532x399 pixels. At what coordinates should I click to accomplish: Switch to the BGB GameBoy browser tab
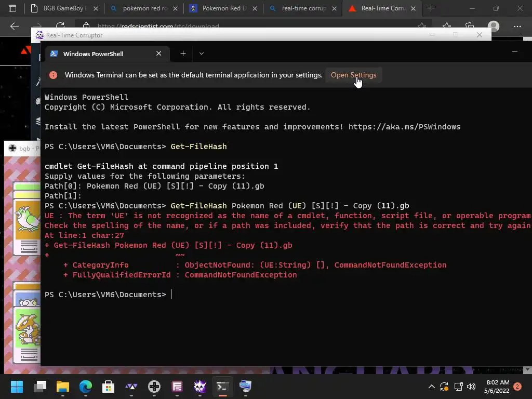click(x=63, y=8)
